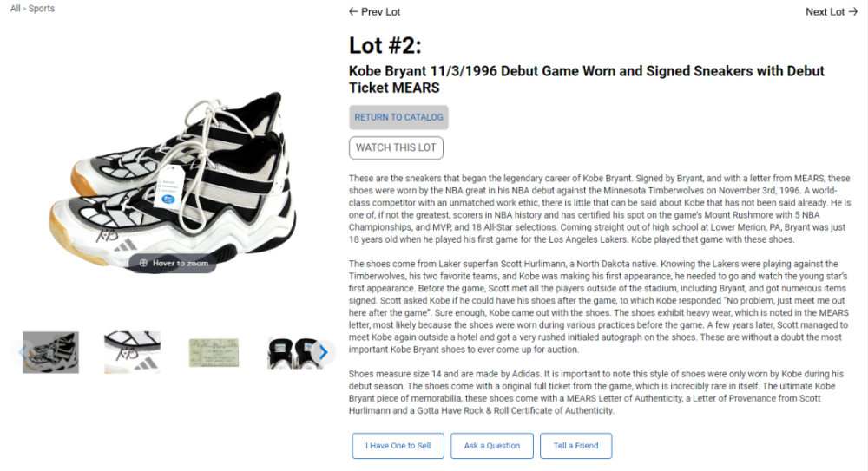Click the Next Lot right arrow icon
This screenshot has height=471, width=868.
(853, 11)
